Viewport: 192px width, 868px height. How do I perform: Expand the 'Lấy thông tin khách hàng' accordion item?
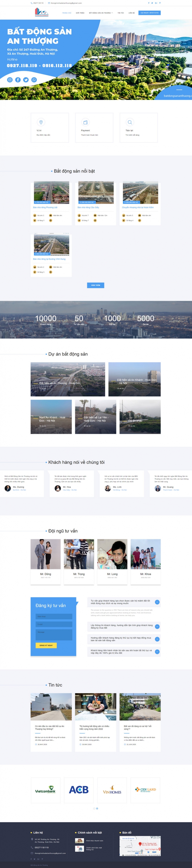pyautogui.click(x=157, y=626)
